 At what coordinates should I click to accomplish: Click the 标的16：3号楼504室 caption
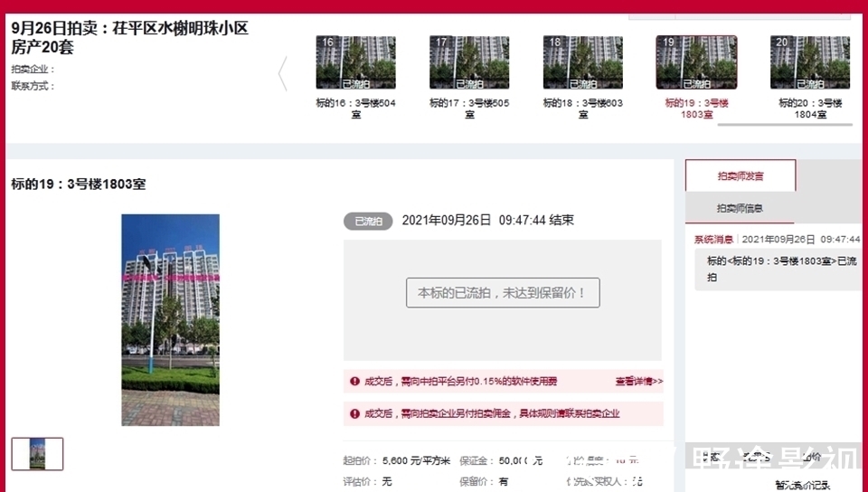(x=356, y=109)
